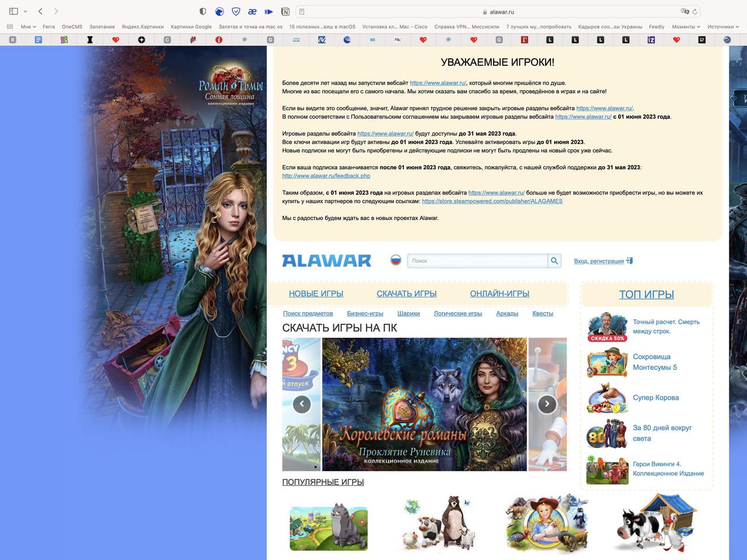
Task: Open the last globe pinned tab
Action: [727, 40]
